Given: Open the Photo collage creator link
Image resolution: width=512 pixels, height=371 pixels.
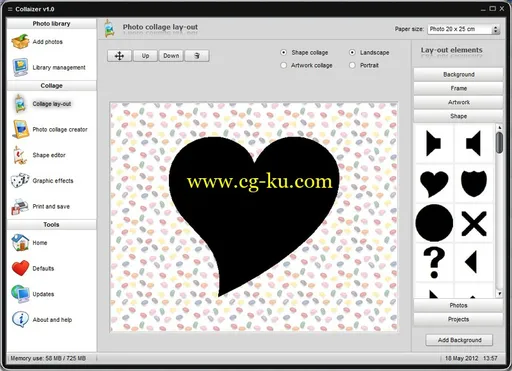Looking at the screenshot, I should 60,129.
